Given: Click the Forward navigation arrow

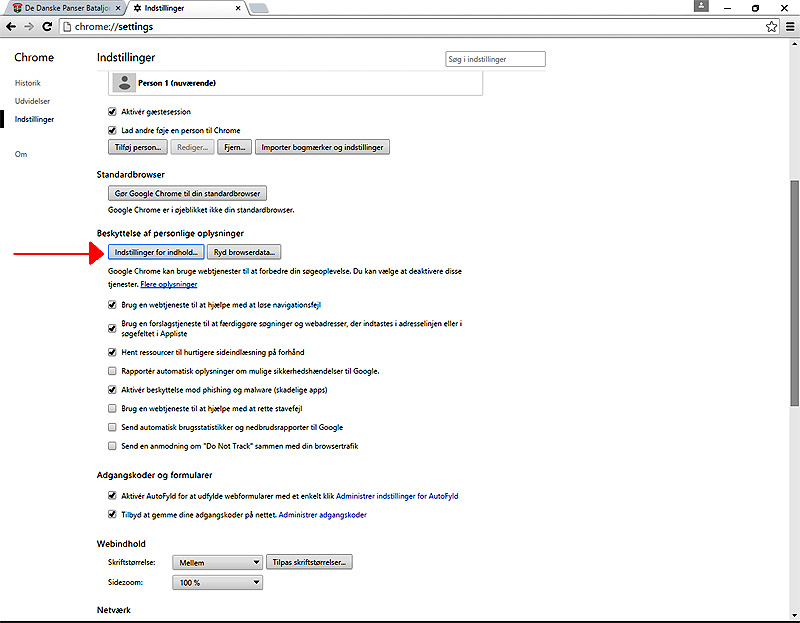Looking at the screenshot, I should [x=30, y=26].
